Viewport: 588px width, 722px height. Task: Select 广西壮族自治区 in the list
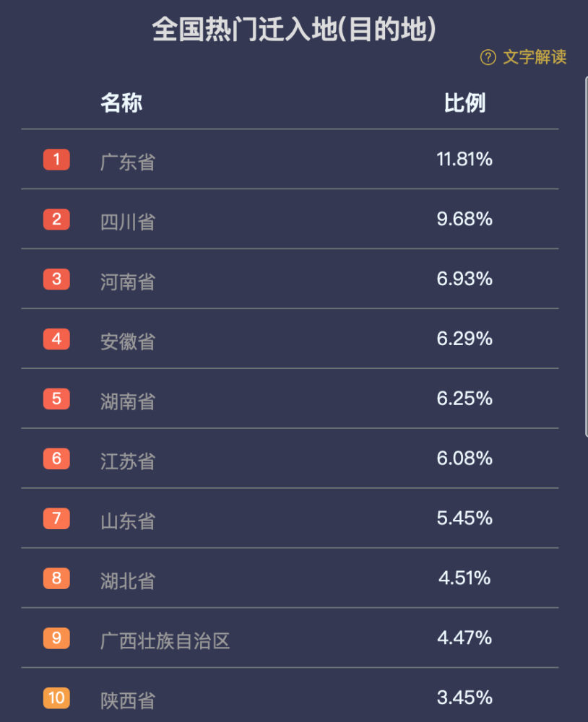(165, 641)
